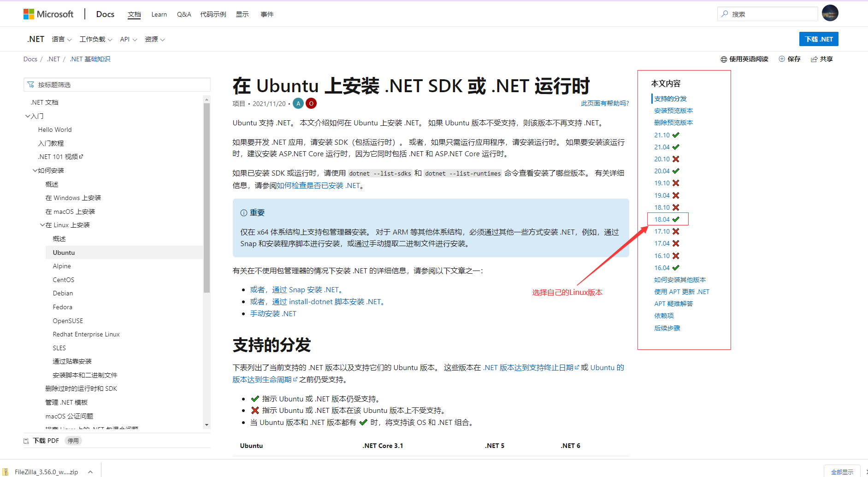Image resolution: width=868 pixels, height=477 pixels.
Task: Click the search magnifier icon
Action: 725,14
